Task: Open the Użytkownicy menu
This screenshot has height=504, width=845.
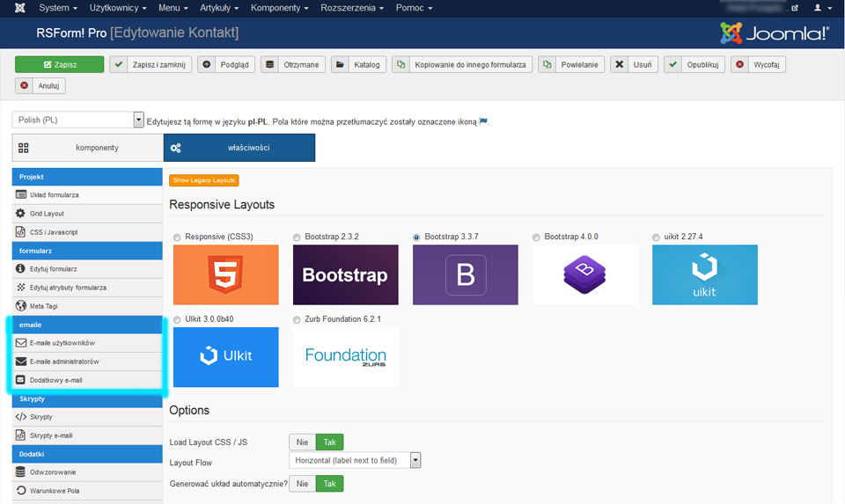Action: point(117,8)
